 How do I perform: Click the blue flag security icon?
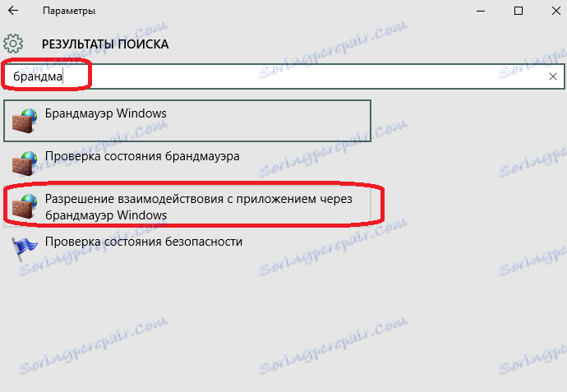click(25, 249)
